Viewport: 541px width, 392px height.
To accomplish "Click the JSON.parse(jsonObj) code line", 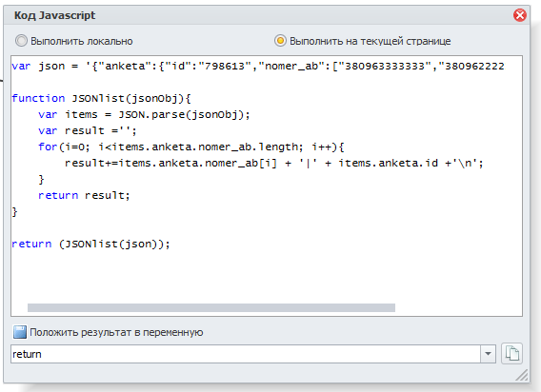I will point(144,114).
